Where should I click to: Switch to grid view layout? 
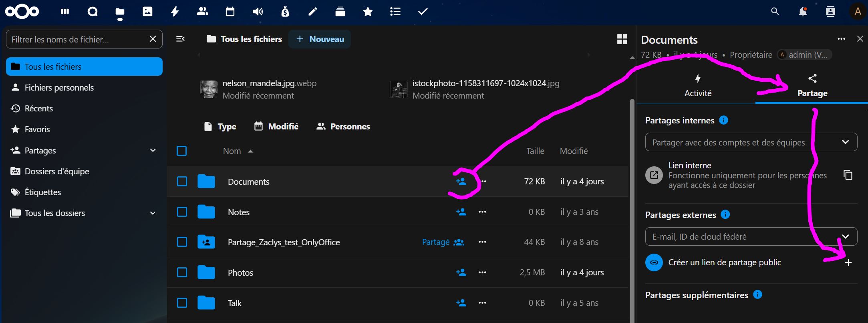622,39
